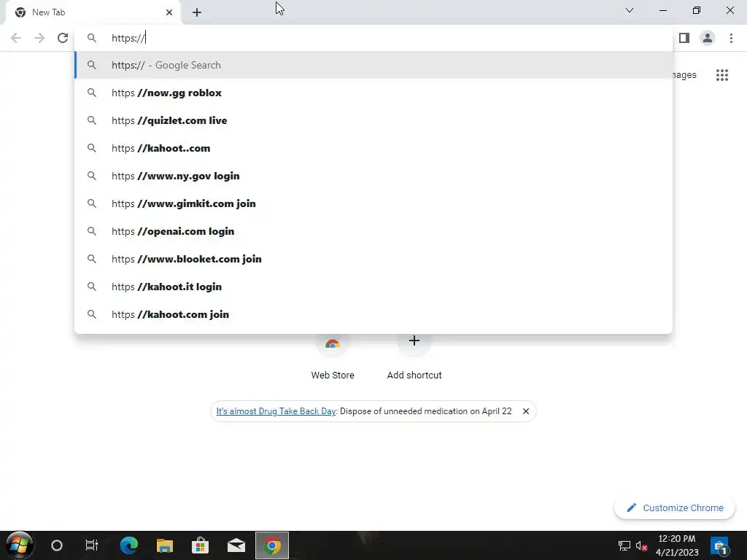Open File Explorer from the taskbar
This screenshot has width=747, height=560.
click(165, 545)
